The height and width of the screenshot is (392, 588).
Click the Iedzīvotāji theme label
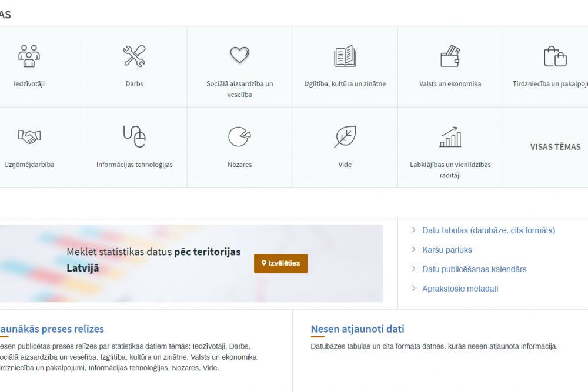pos(29,83)
